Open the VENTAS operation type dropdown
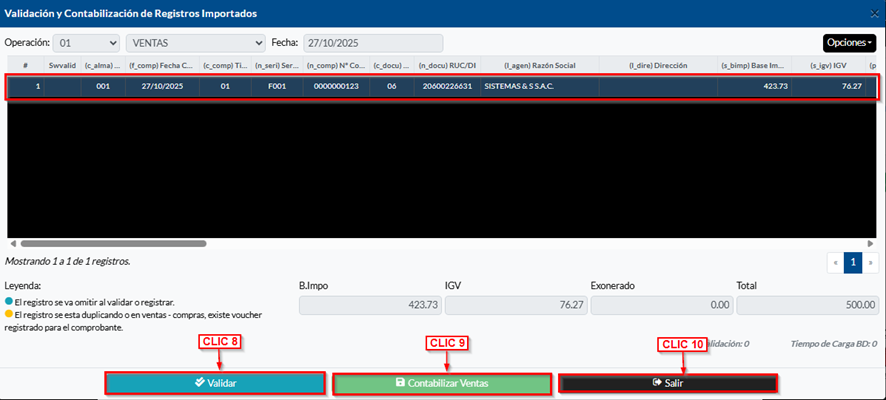Image resolution: width=886 pixels, height=400 pixels. (195, 43)
